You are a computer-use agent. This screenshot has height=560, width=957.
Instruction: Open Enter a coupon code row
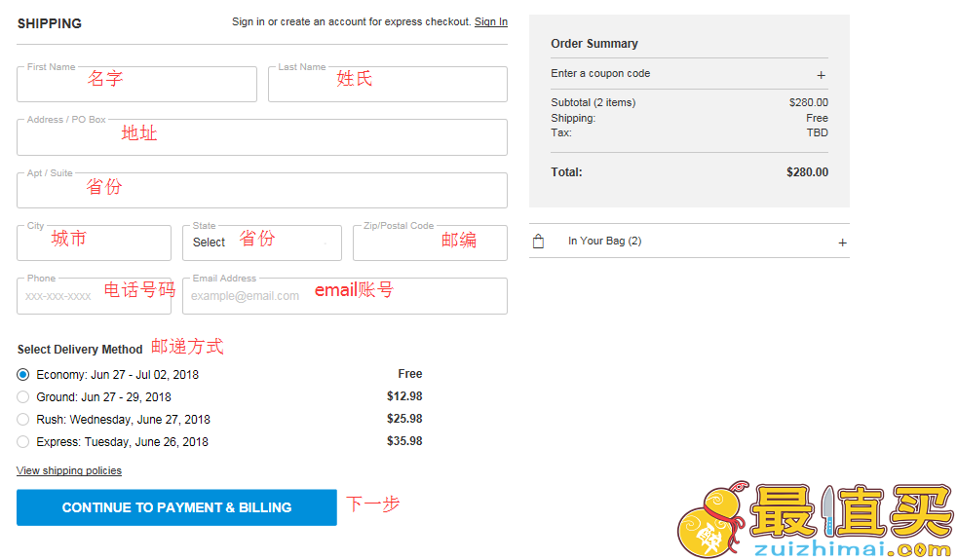point(689,74)
